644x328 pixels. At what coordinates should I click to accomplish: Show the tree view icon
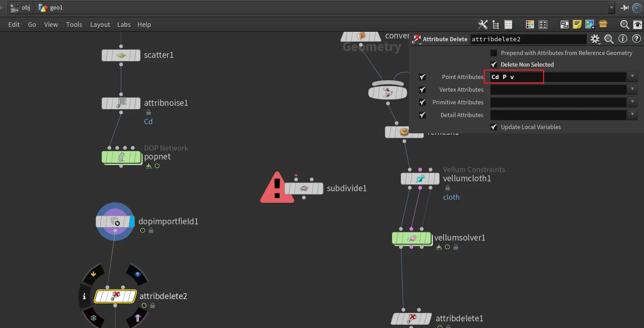coord(496,24)
